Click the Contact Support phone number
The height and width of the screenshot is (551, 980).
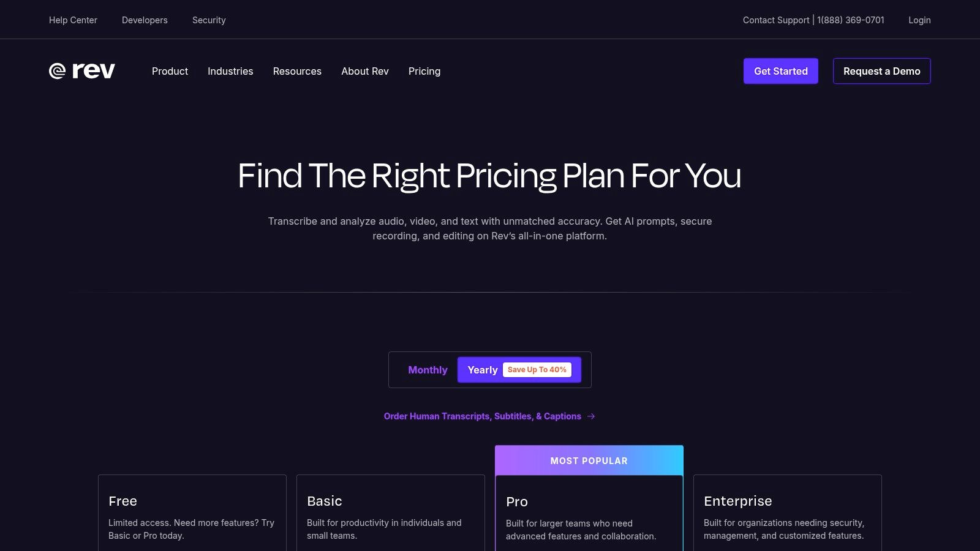851,20
